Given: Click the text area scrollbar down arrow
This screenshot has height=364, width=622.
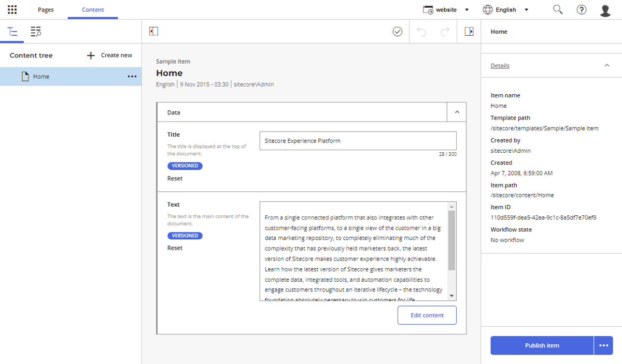Looking at the screenshot, I should pyautogui.click(x=452, y=296).
